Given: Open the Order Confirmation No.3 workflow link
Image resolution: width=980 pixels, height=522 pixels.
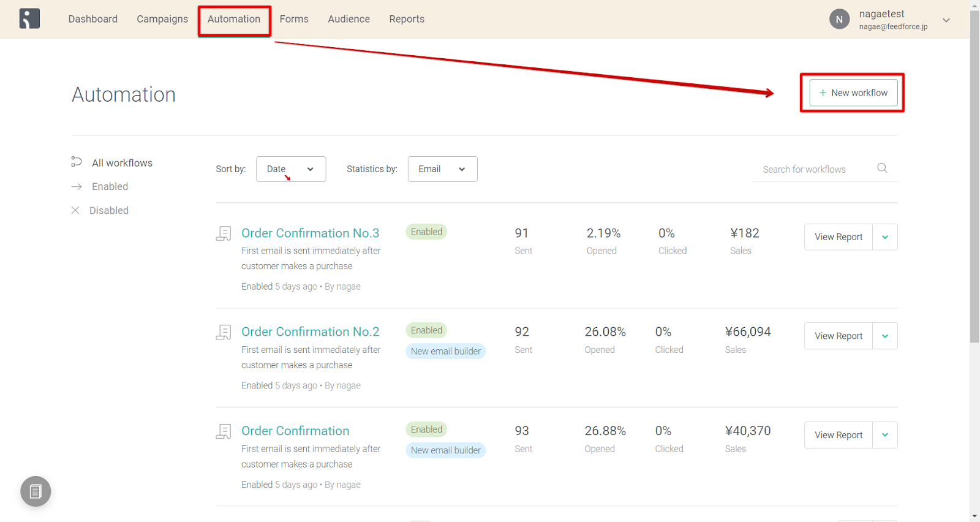Looking at the screenshot, I should [x=310, y=233].
